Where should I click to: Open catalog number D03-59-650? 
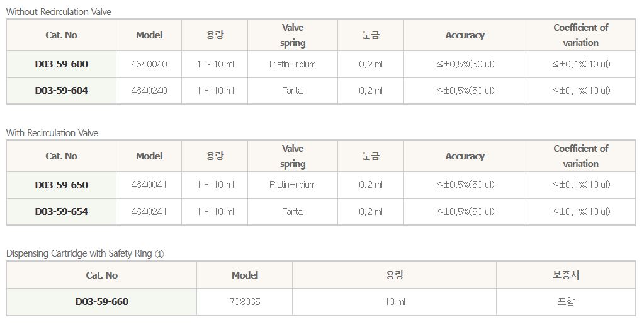pos(62,185)
